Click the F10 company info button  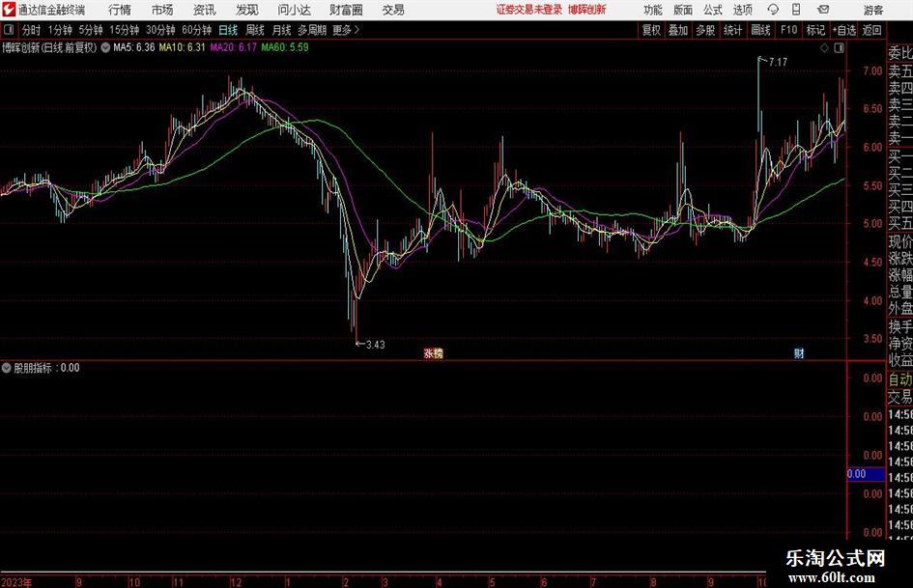click(789, 30)
